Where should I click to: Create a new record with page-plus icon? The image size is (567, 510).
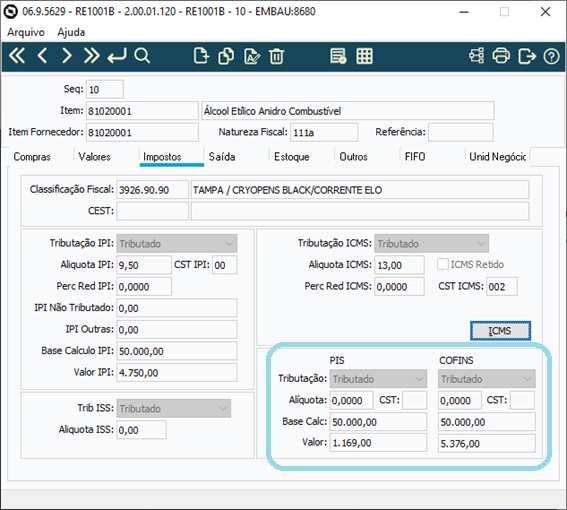pos(201,56)
